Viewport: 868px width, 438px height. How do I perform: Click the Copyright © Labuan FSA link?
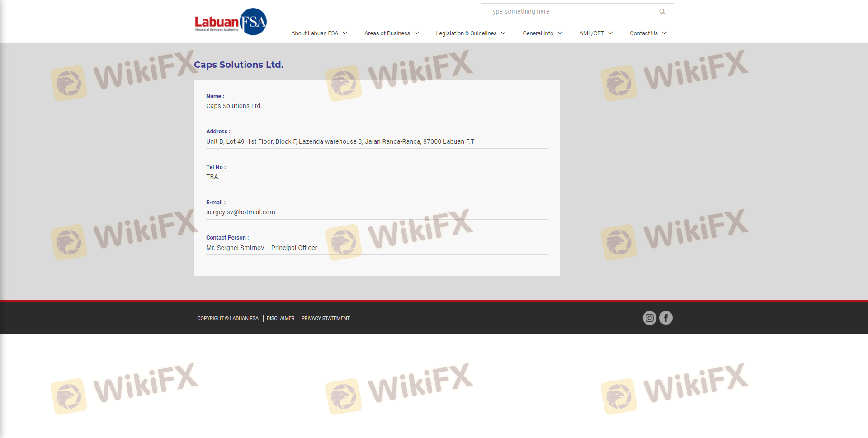tap(228, 319)
